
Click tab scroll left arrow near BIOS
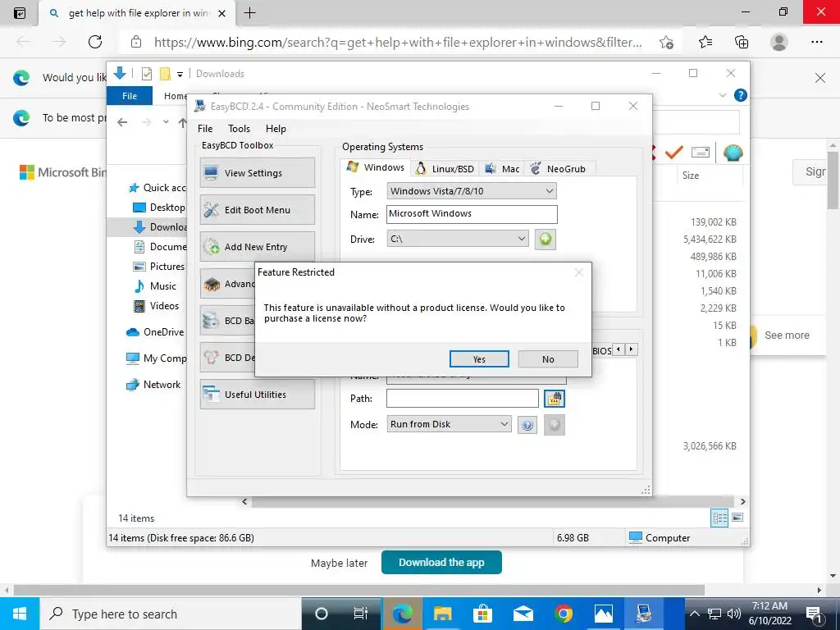(619, 349)
